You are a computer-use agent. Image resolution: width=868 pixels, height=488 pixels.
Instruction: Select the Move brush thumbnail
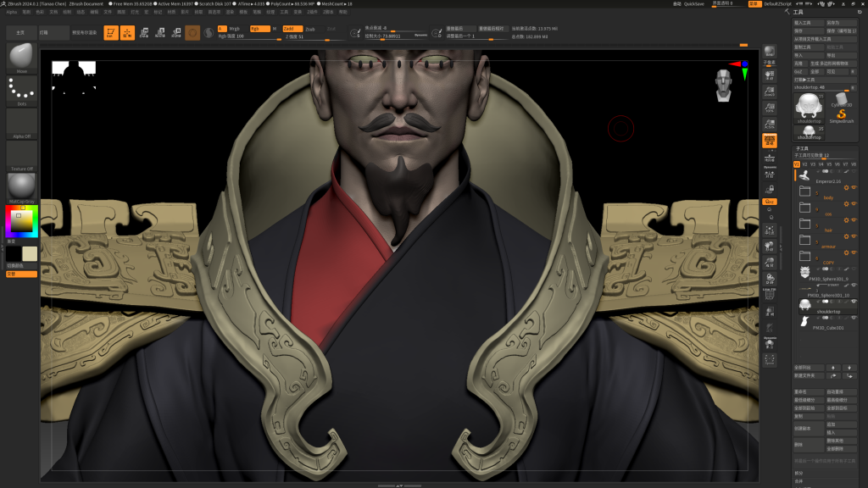[21, 58]
